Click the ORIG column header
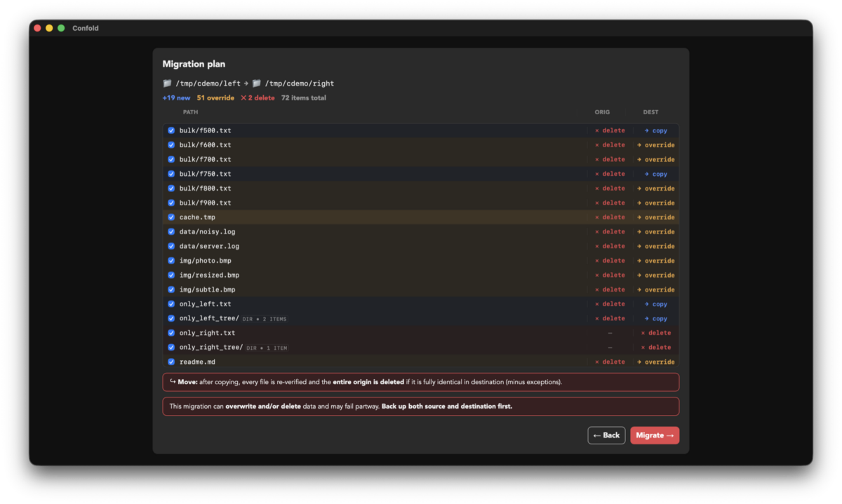 602,112
